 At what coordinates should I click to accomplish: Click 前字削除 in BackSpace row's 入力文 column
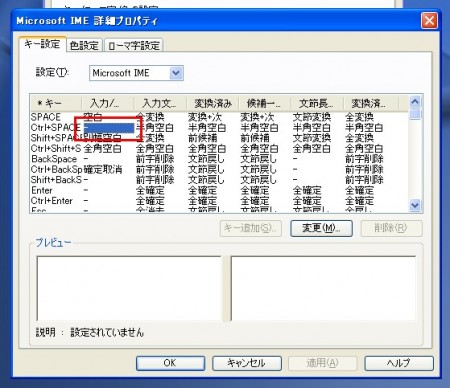(155, 159)
